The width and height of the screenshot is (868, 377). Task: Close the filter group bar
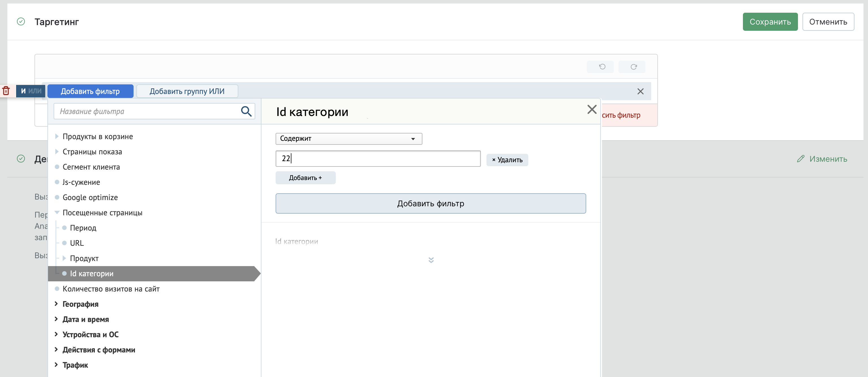[640, 91]
